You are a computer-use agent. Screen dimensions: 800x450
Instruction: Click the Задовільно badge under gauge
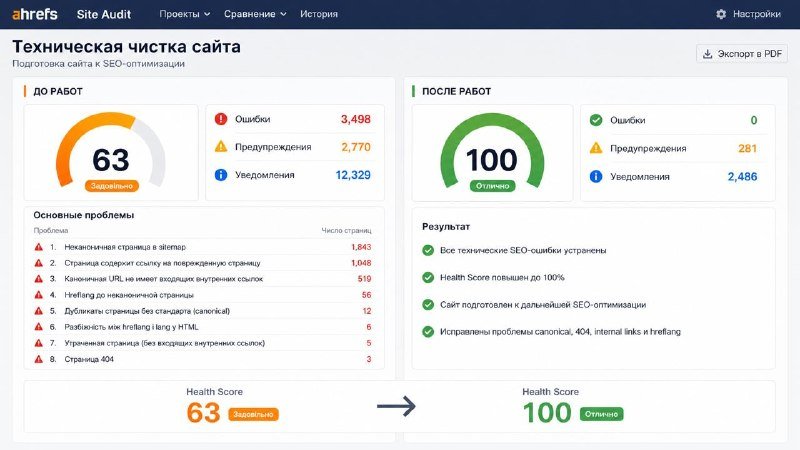tap(111, 186)
